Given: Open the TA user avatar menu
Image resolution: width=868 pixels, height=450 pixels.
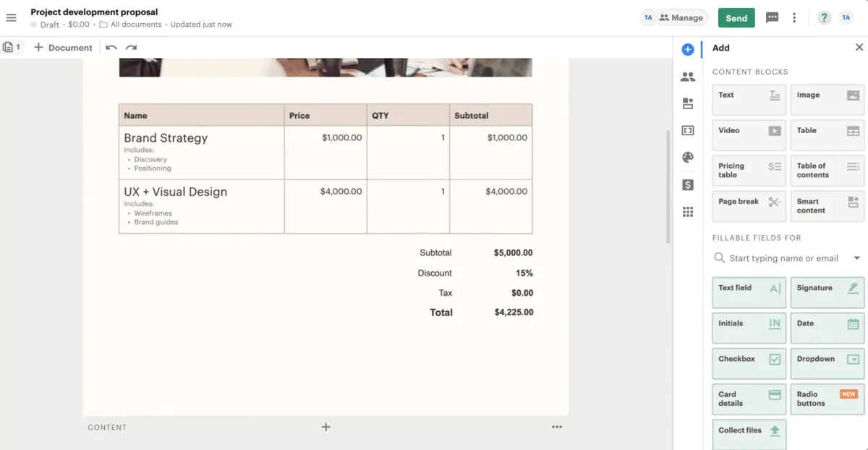Looking at the screenshot, I should click(x=846, y=18).
